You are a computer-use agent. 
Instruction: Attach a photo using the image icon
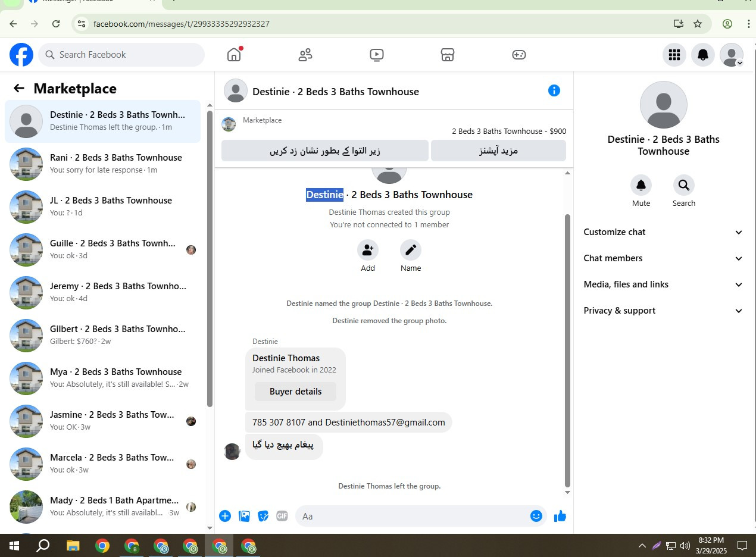pos(244,516)
